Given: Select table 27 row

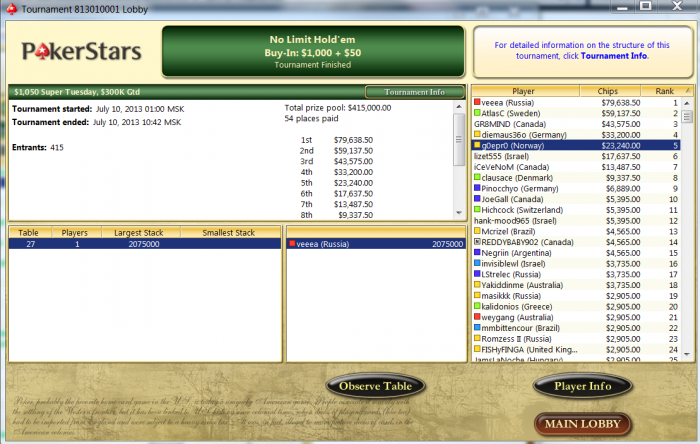Looking at the screenshot, I should [x=145, y=244].
